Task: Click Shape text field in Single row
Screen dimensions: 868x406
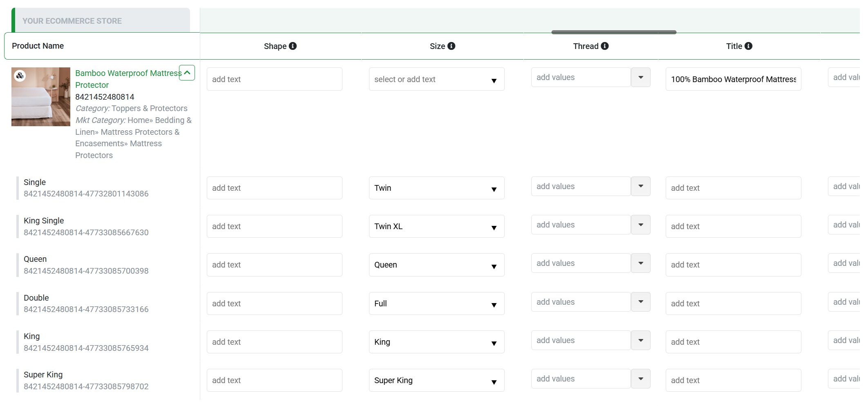Action: pos(275,188)
